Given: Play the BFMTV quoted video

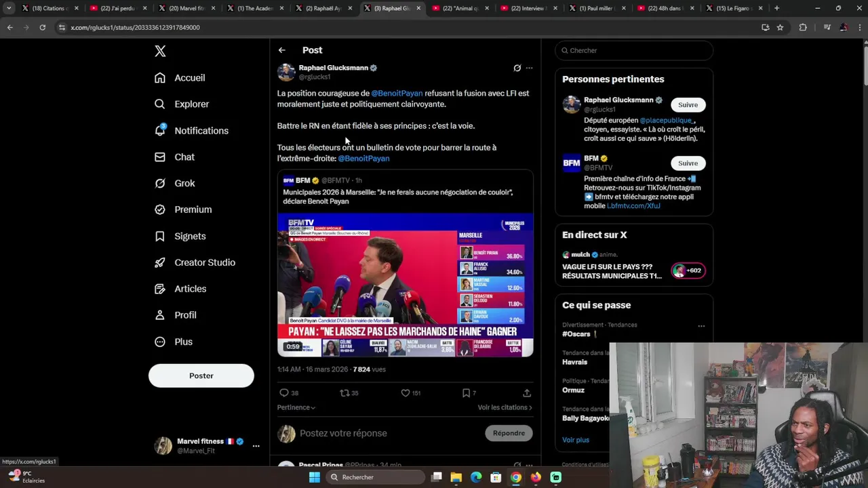Looking at the screenshot, I should [405, 285].
